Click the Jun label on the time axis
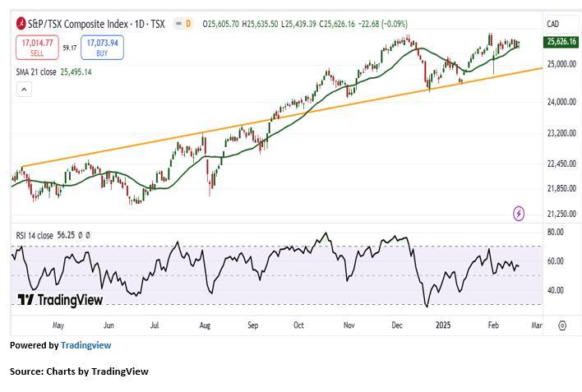This screenshot has height=392, width=582. tap(109, 325)
